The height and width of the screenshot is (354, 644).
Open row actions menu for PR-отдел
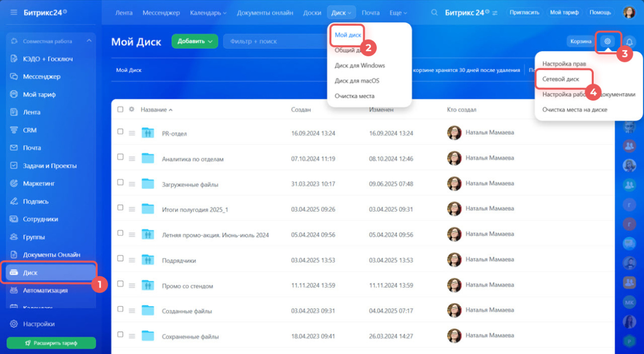[x=132, y=133]
